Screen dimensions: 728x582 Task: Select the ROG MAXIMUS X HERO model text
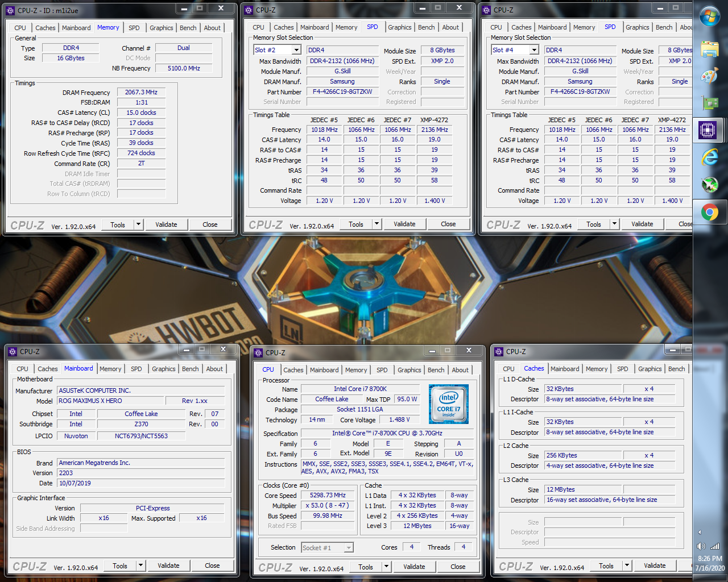tap(110, 401)
